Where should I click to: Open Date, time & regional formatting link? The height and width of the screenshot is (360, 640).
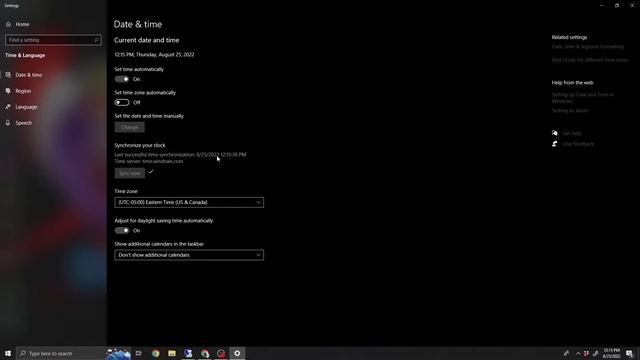point(588,47)
